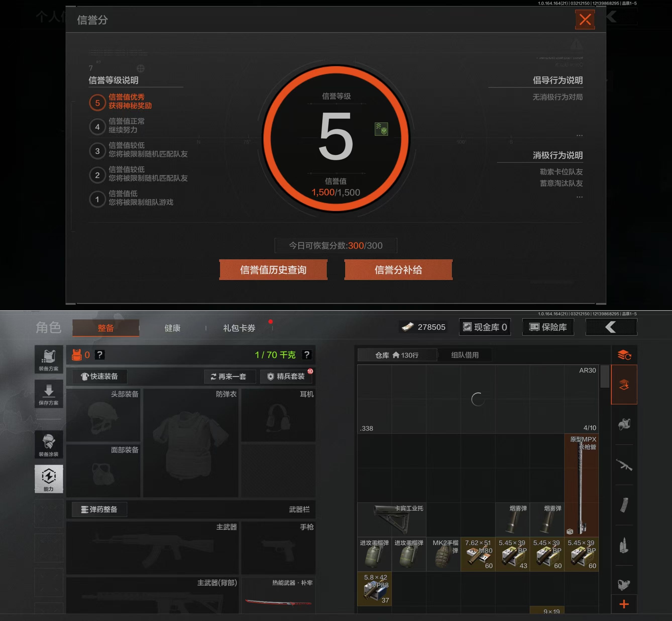672x621 pixels.
Task: Select the 能力 ability icon
Action: 49,479
